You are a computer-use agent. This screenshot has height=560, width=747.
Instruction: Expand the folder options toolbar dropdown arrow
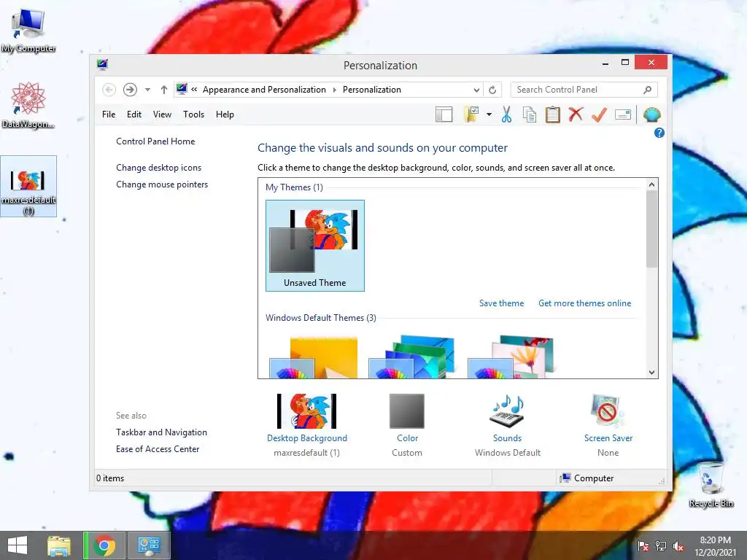point(489,114)
